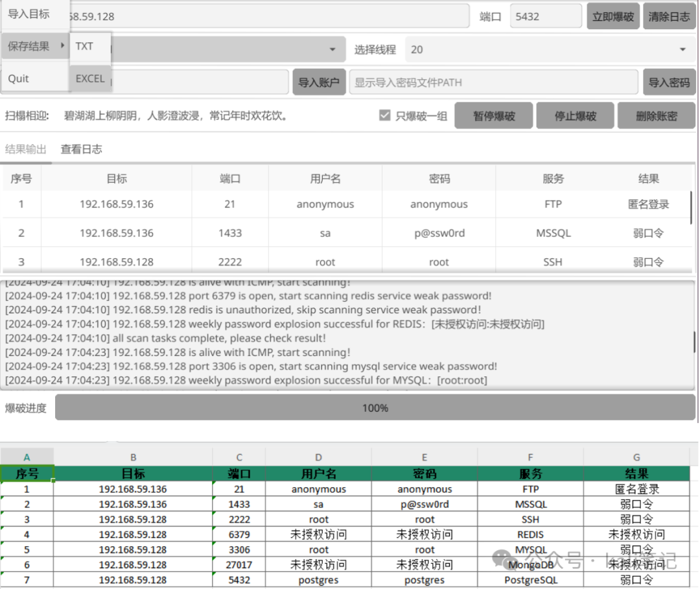Image resolution: width=700 pixels, height=589 pixels.
Task: Clear logs with 清除日志 button
Action: [669, 16]
